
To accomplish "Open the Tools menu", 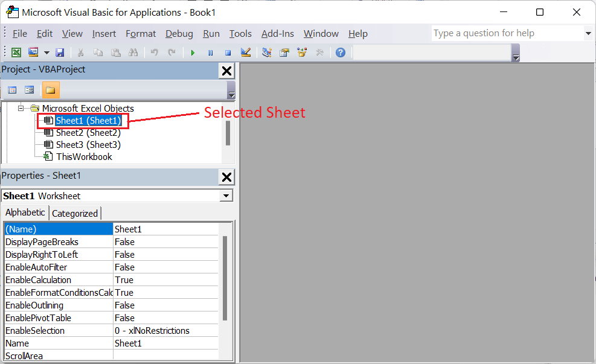I will pos(240,34).
